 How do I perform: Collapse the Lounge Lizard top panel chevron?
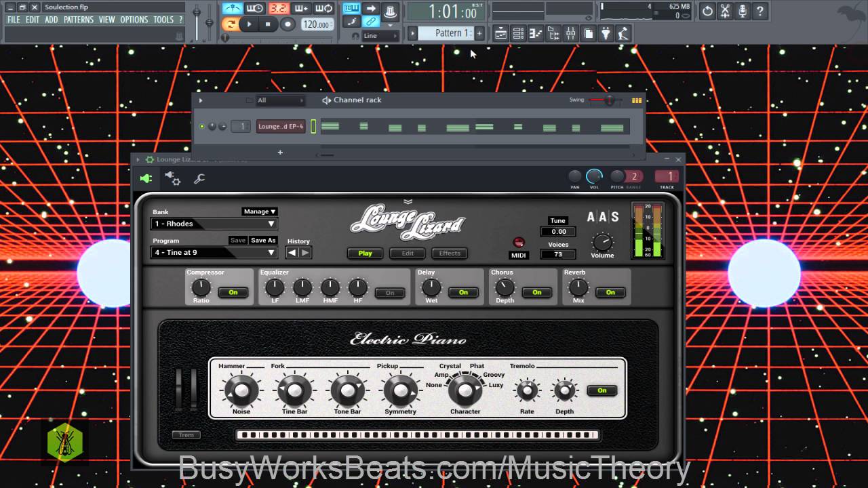pyautogui.click(x=408, y=201)
